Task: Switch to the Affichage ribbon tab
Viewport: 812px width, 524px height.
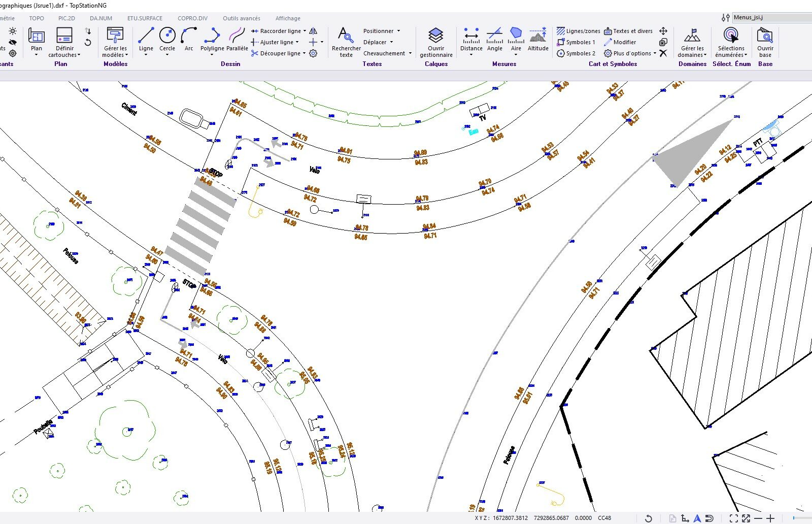Action: (288, 18)
